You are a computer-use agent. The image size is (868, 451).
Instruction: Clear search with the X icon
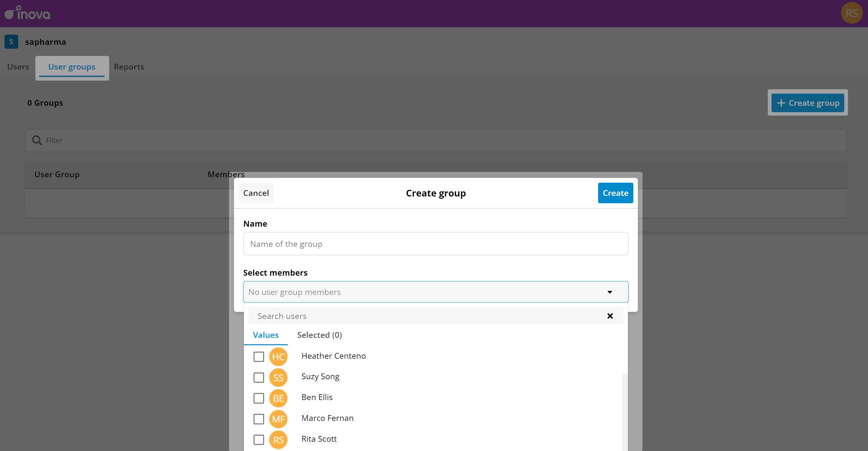click(x=610, y=316)
